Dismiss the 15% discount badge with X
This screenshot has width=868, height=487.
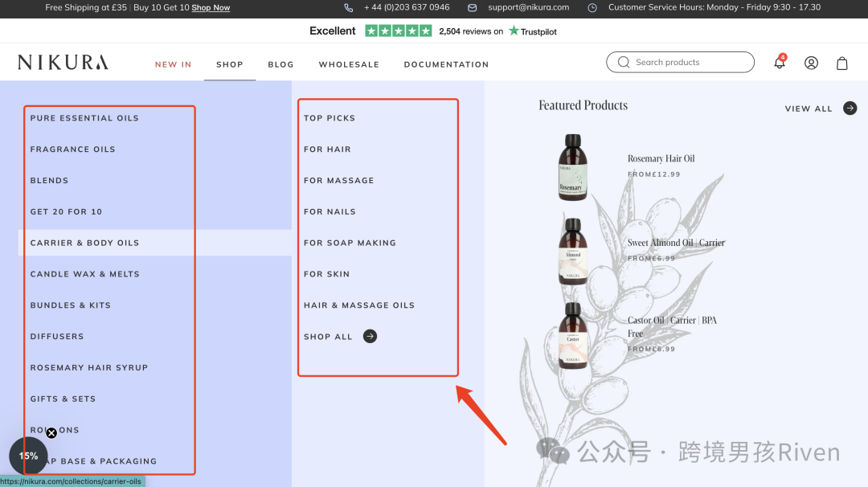coord(51,433)
